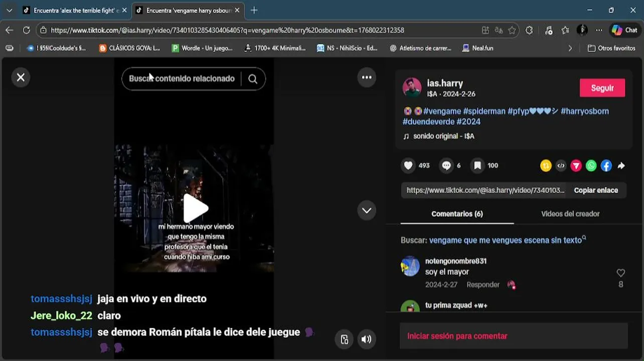The width and height of the screenshot is (644, 361).
Task: Open comments via speech bubble icon
Action: (x=446, y=165)
